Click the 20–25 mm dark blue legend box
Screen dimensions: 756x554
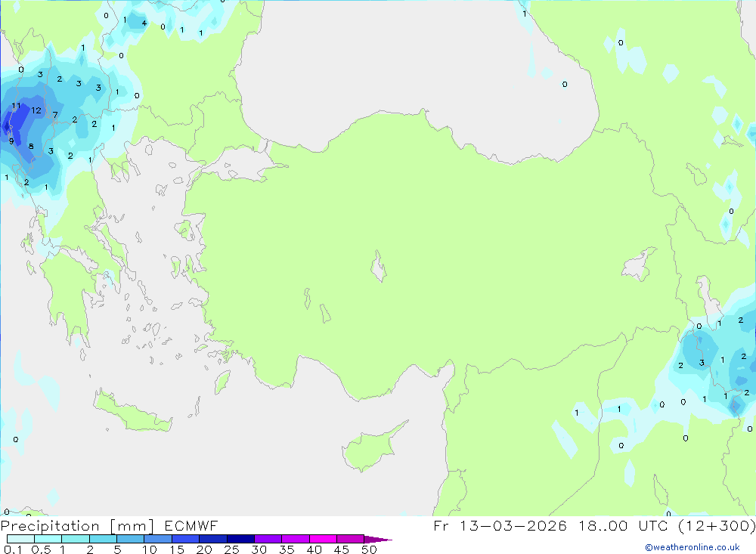pyautogui.click(x=212, y=539)
